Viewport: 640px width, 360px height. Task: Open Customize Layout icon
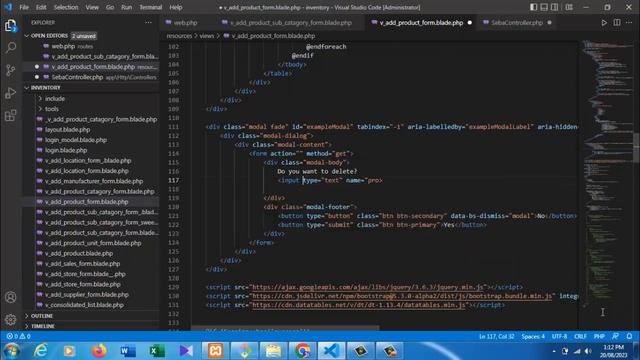click(x=569, y=7)
